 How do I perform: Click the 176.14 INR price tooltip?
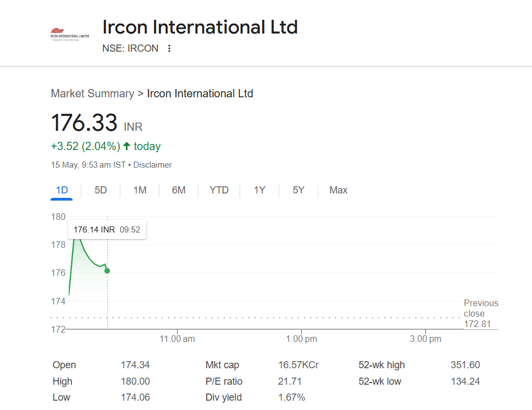[x=107, y=230]
